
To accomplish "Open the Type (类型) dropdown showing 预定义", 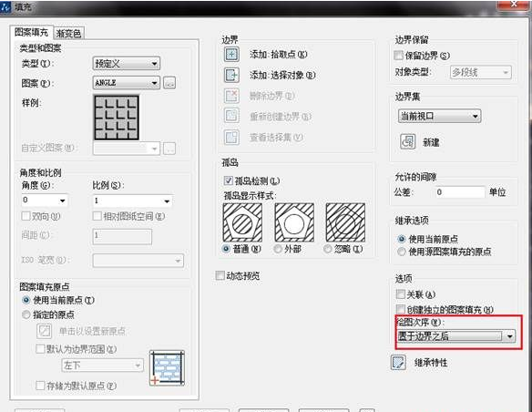I will 127,64.
